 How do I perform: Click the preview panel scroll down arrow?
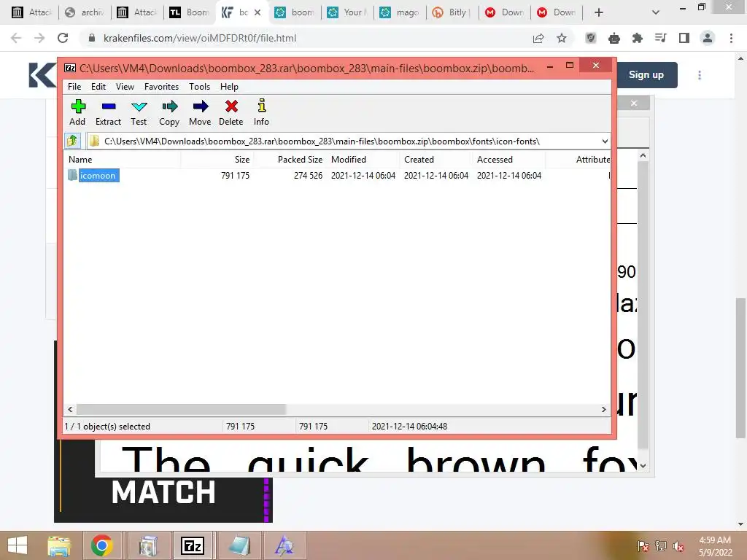tap(643, 466)
